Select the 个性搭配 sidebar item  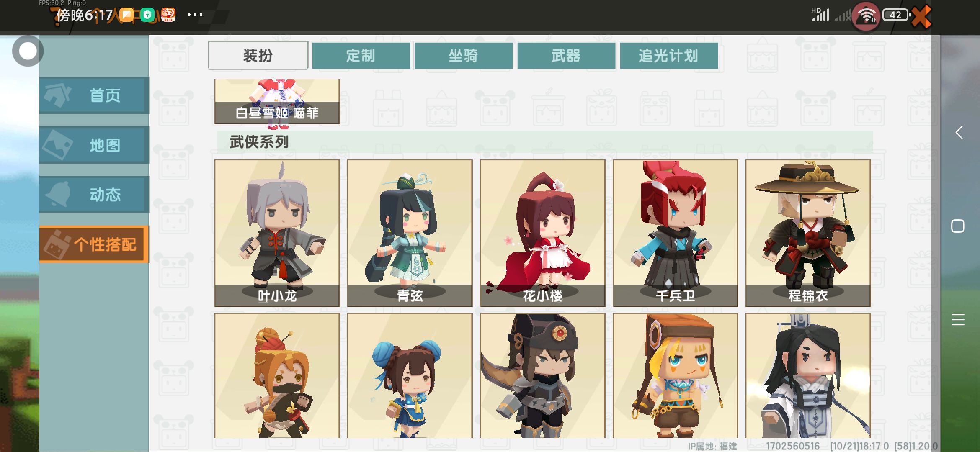94,244
